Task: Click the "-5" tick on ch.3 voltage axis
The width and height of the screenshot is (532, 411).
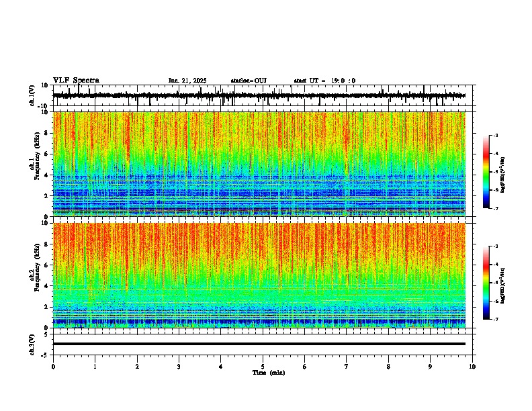Action: pyautogui.click(x=45, y=355)
